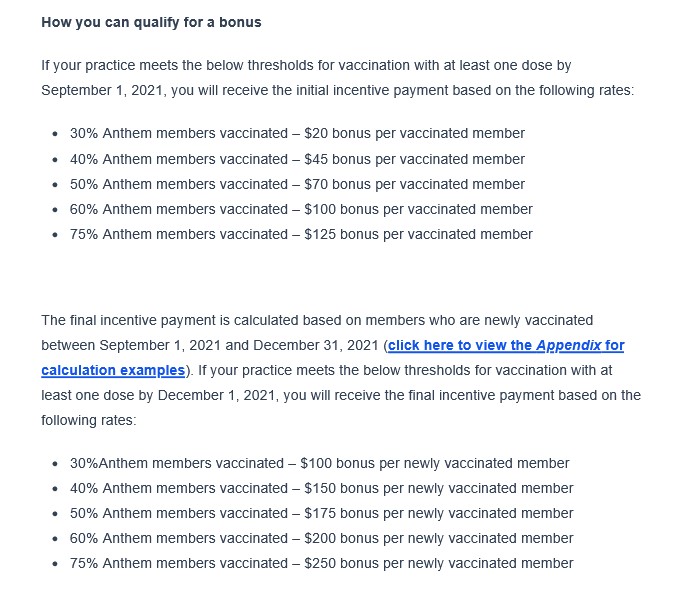The image size is (691, 601).
Task: Select the 50% $175 newly vaccinated line
Action: coord(321,513)
